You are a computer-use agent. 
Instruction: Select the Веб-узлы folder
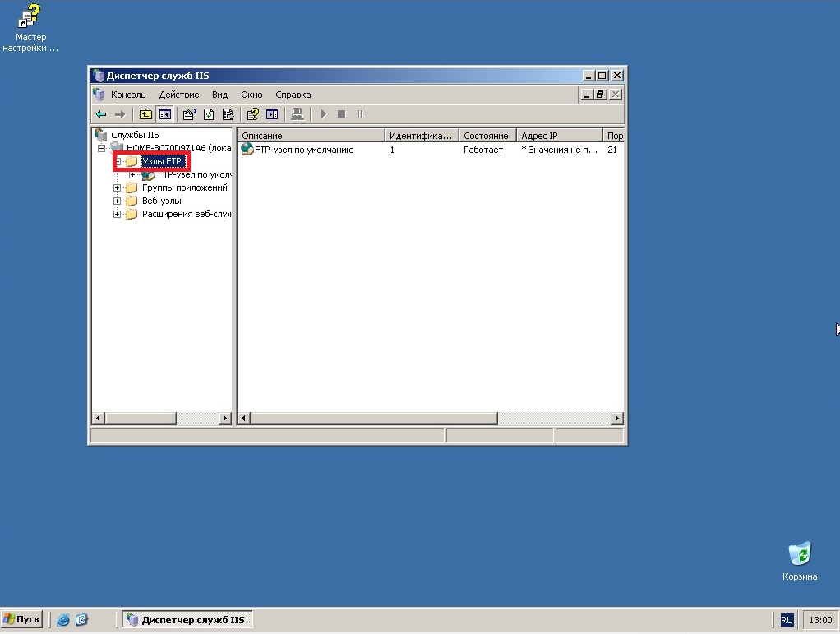click(x=161, y=201)
